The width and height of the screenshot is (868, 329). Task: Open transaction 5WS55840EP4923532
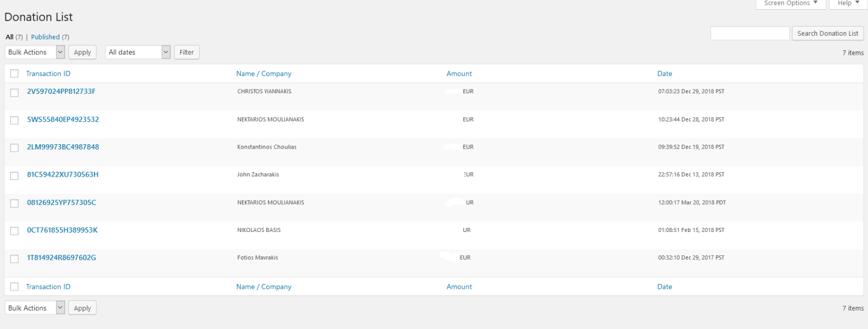[x=63, y=119]
